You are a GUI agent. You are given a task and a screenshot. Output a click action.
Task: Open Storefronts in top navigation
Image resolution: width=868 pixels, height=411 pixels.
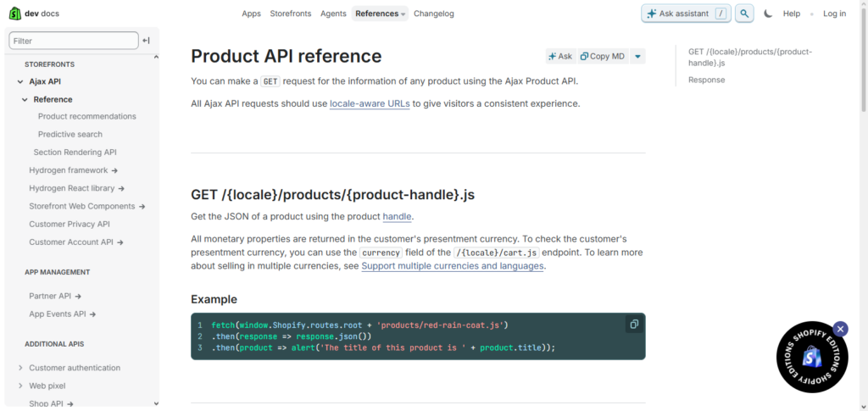(x=291, y=14)
